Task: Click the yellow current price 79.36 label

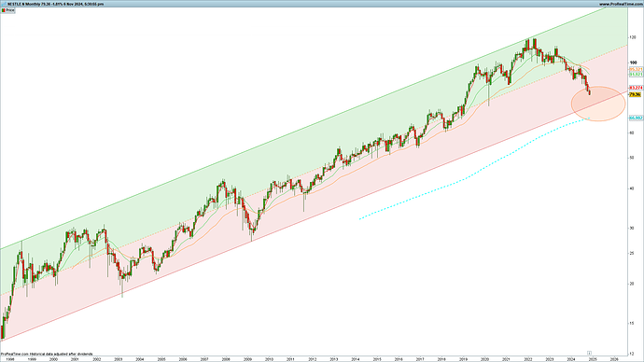Action: coord(635,95)
